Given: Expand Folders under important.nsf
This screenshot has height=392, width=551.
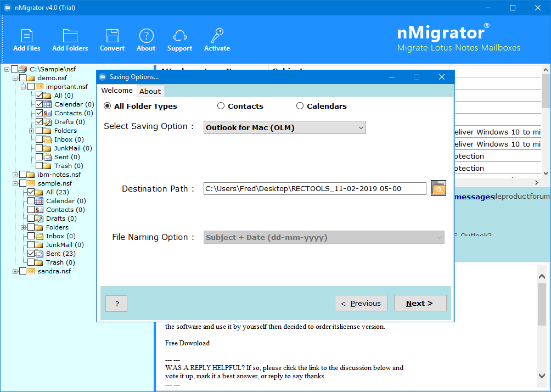Looking at the screenshot, I should pyautogui.click(x=31, y=131).
